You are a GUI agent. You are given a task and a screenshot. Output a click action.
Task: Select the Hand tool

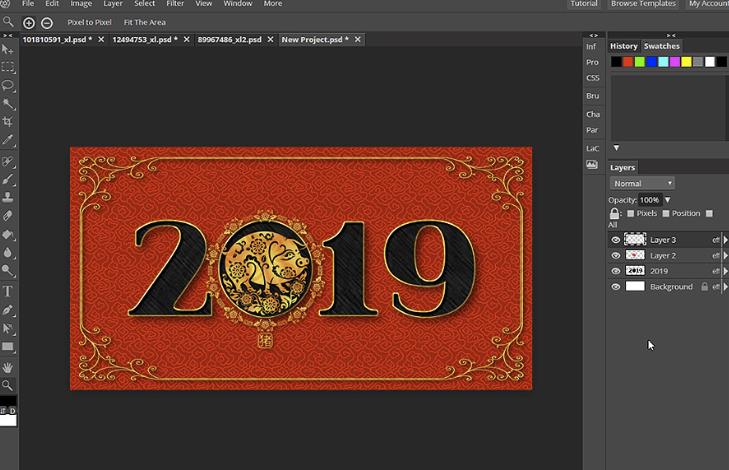tap(7, 368)
